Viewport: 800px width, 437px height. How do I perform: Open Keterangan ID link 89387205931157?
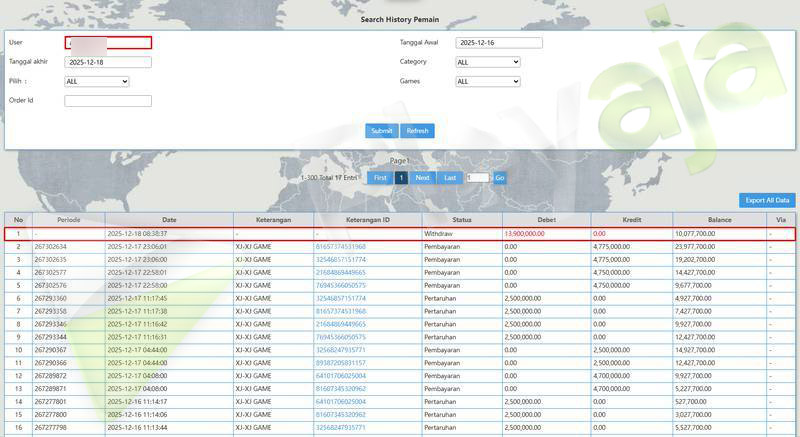(341, 363)
